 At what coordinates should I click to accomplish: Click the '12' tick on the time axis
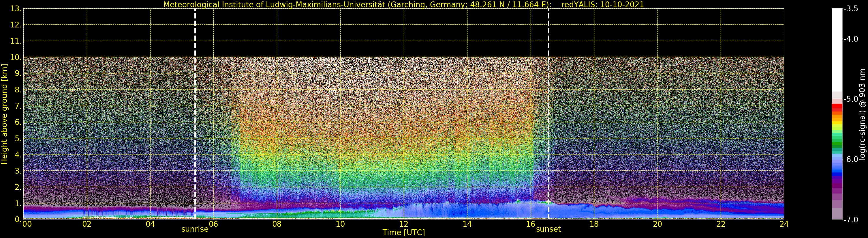coord(403,224)
